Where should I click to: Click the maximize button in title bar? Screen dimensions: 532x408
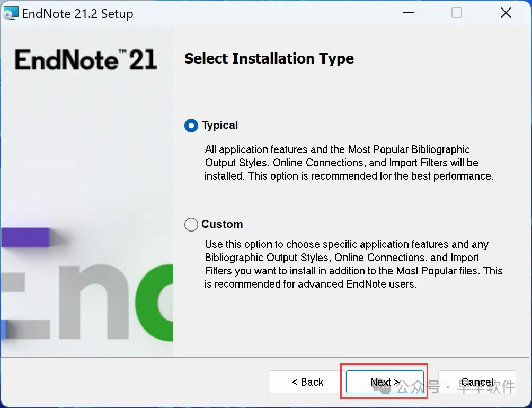(457, 13)
